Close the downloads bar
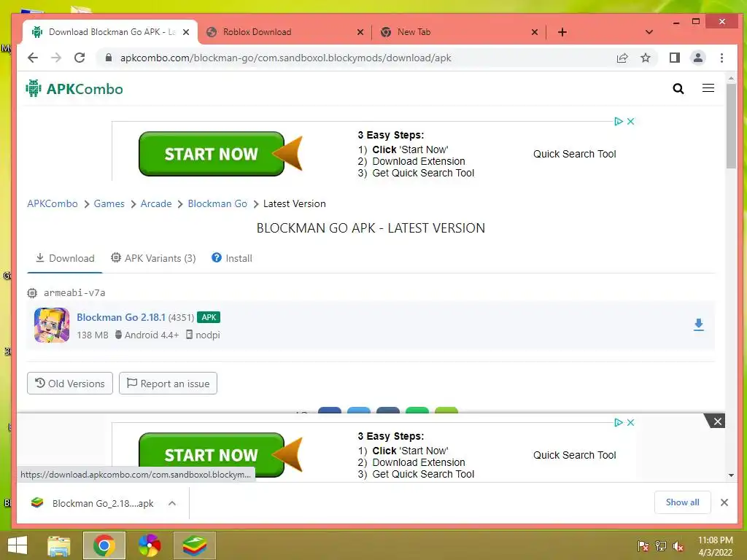Screen dimensions: 747x560 (724, 502)
